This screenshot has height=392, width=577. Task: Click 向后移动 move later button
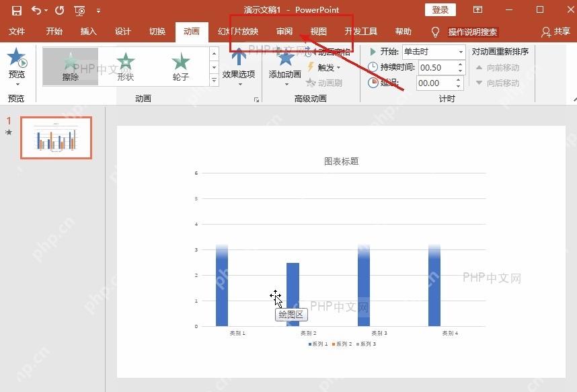tap(498, 83)
